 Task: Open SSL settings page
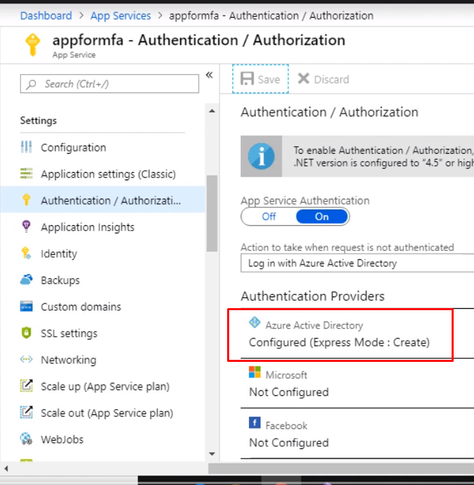pos(102,333)
